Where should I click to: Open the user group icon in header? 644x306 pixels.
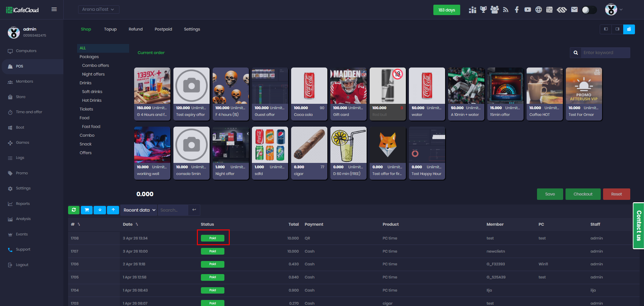(494, 10)
